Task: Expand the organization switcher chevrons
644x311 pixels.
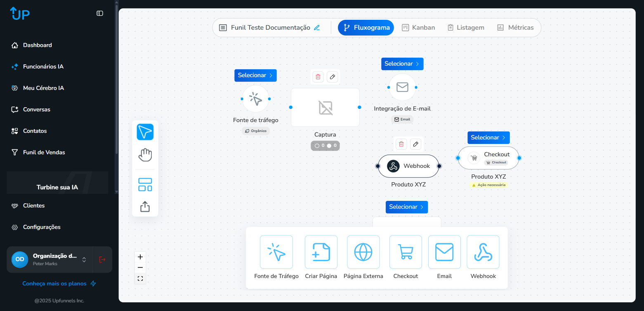Action: coord(84,259)
